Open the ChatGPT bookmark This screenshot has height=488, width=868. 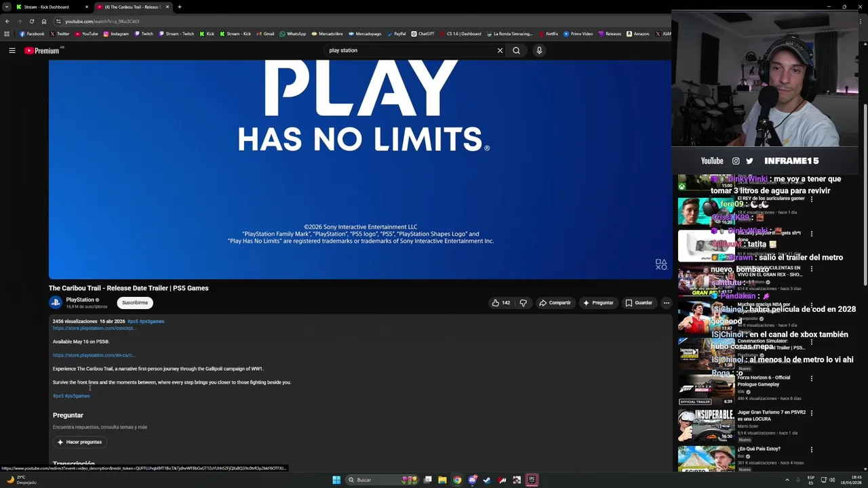423,34
